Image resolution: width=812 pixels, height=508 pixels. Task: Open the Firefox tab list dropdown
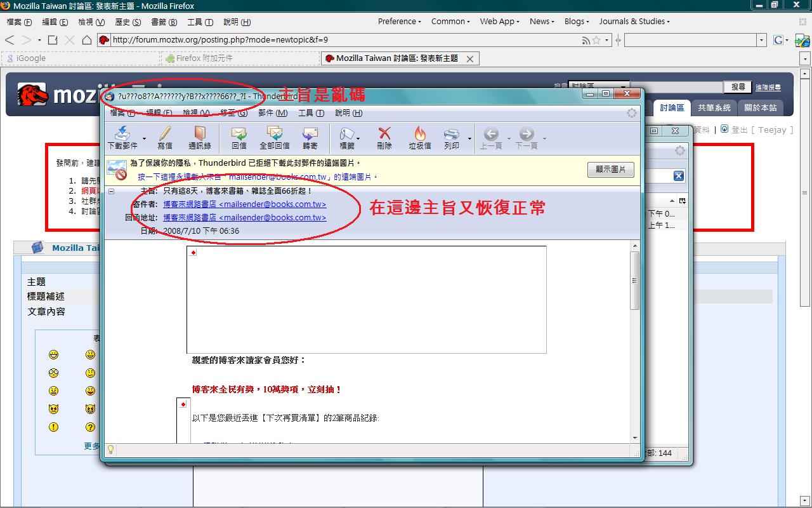pyautogui.click(x=806, y=58)
